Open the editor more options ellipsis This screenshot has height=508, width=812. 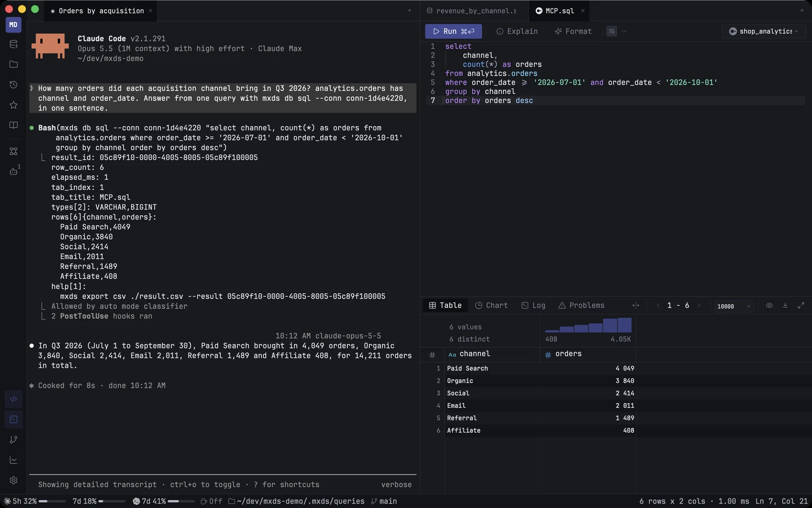[624, 31]
